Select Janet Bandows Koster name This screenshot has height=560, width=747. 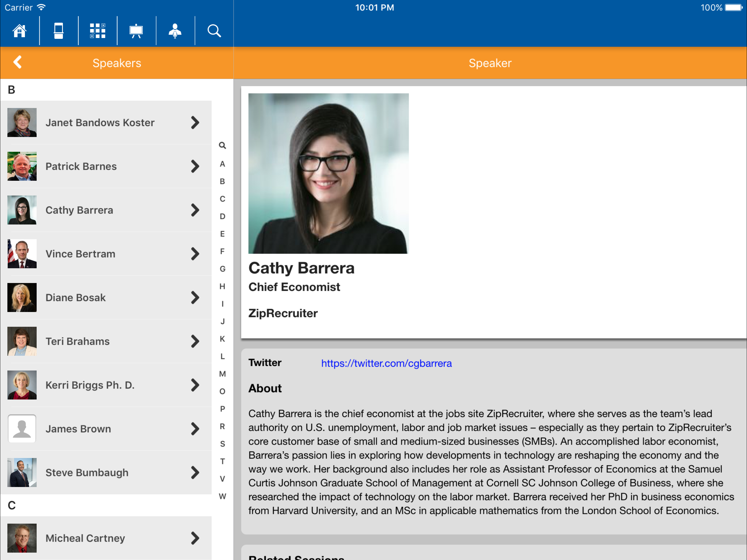100,122
